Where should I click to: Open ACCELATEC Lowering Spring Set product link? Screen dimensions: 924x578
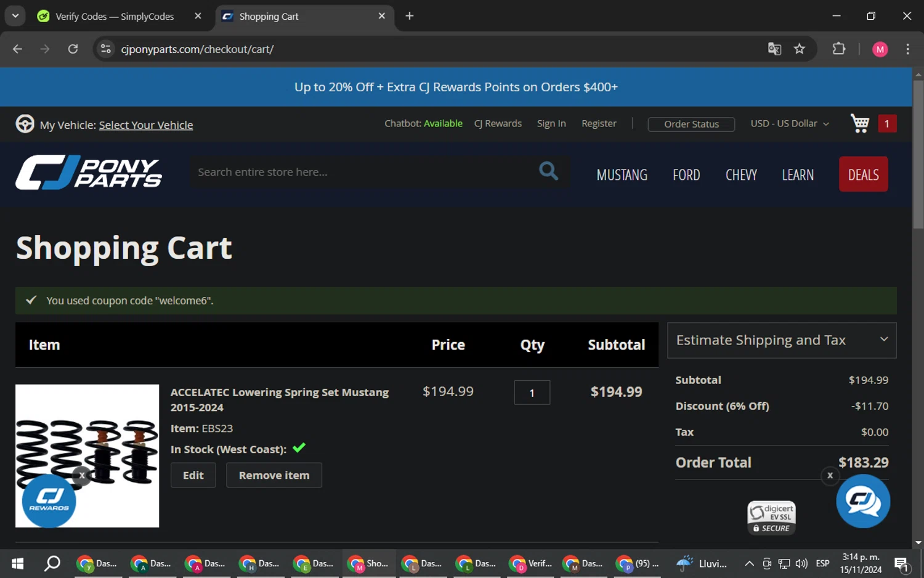[280, 399]
